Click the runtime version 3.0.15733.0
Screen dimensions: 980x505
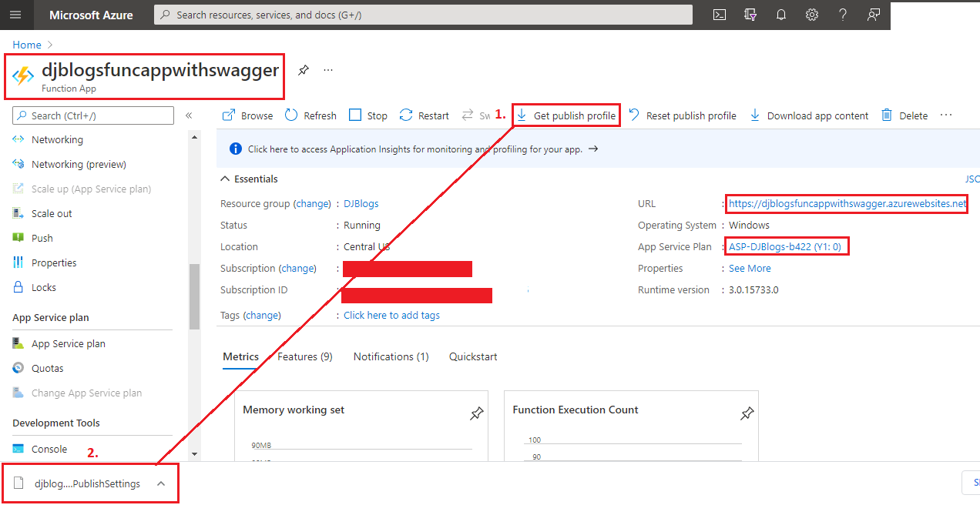753,290
